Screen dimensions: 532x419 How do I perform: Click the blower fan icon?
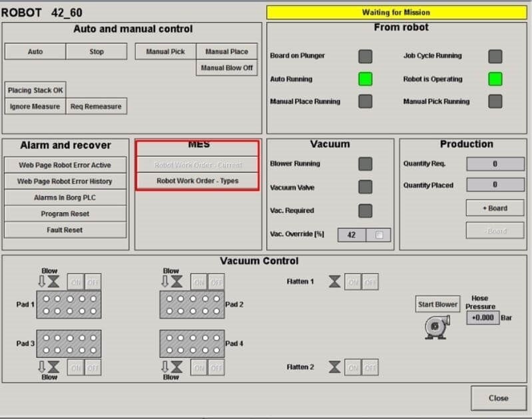coord(437,327)
